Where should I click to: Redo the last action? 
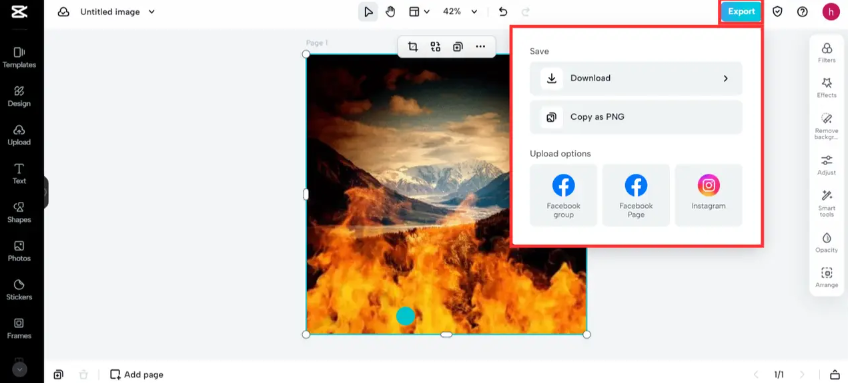tap(526, 12)
